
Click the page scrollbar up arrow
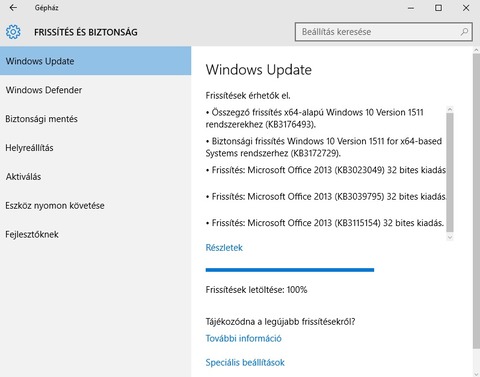pos(476,50)
